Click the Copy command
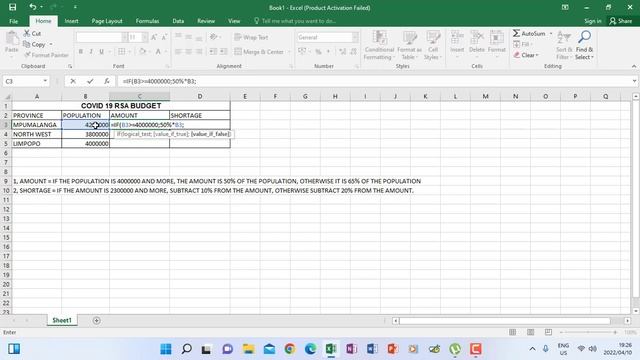This screenshot has width=640, height=360. tap(35, 44)
